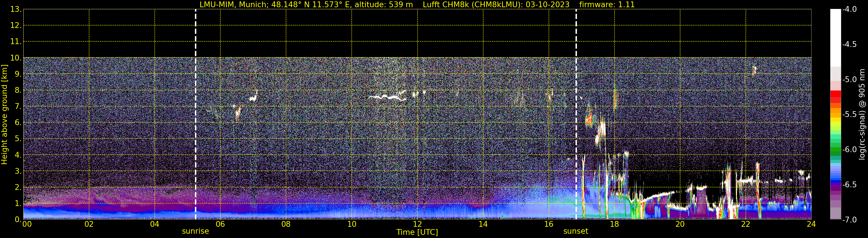The height and width of the screenshot is (238, 868).
Task: Click the 06 tick label on time axis
Action: (x=220, y=224)
